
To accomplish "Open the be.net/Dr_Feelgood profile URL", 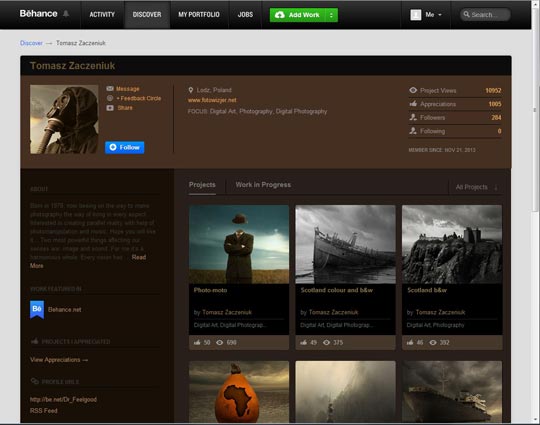I will coord(63,400).
